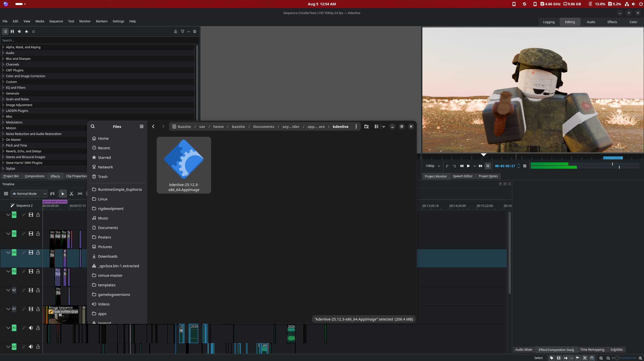Toggle A1 as active target track
The width and height of the screenshot is (644, 361).
click(x=14, y=328)
